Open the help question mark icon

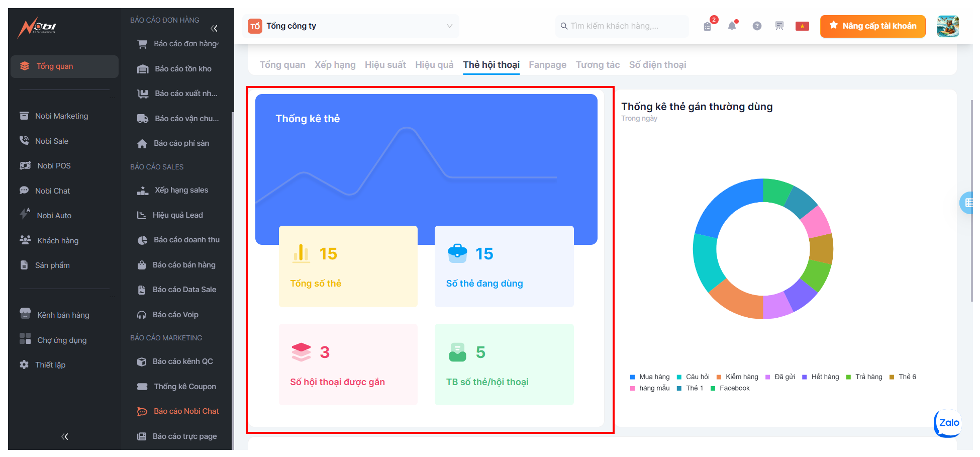click(757, 26)
